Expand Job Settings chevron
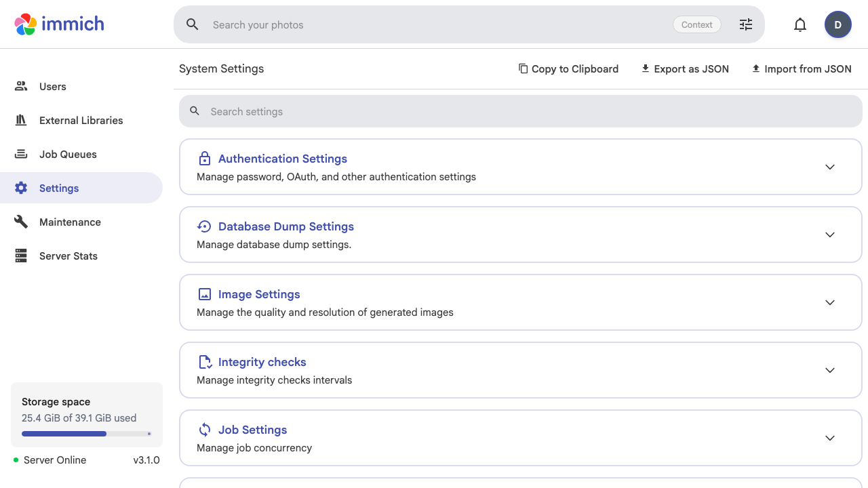The height and width of the screenshot is (488, 868). tap(830, 438)
